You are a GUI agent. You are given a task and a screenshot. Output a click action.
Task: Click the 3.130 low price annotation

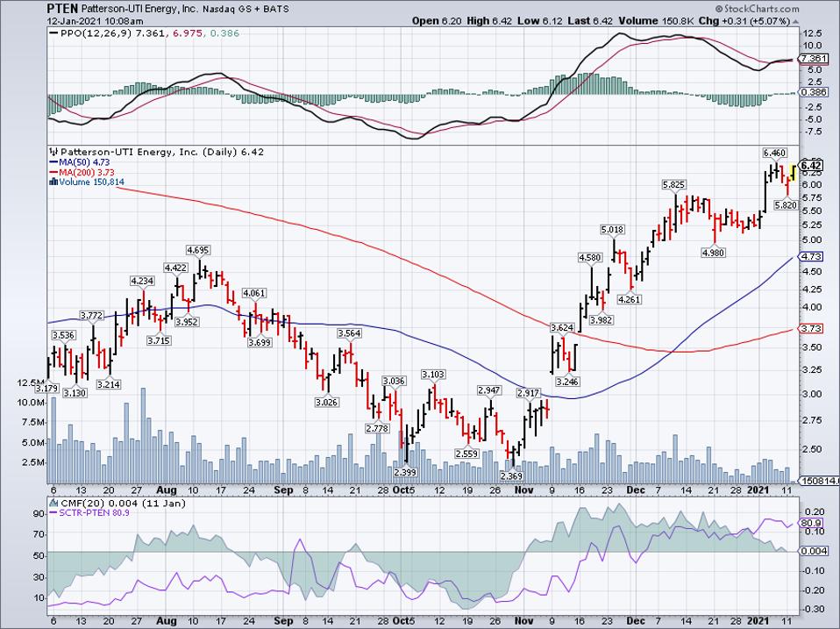75,393
